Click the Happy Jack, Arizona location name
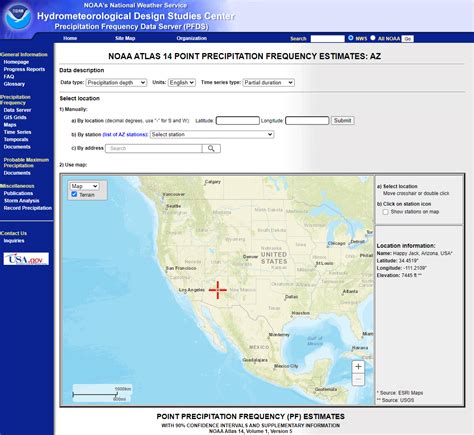 [423, 253]
